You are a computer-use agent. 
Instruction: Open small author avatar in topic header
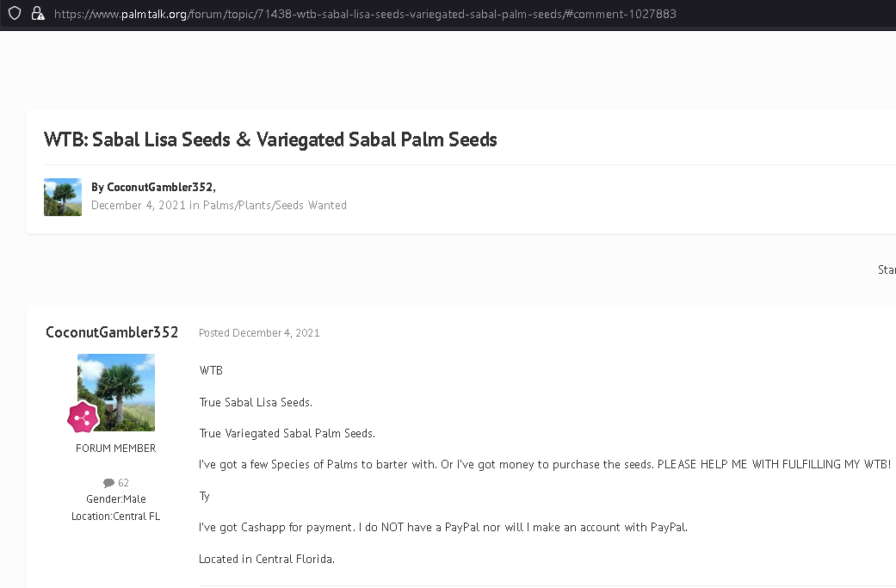coord(63,197)
